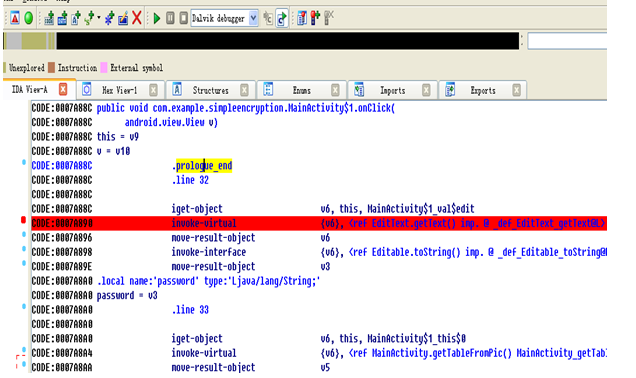Start the process with green play button

[x=157, y=18]
